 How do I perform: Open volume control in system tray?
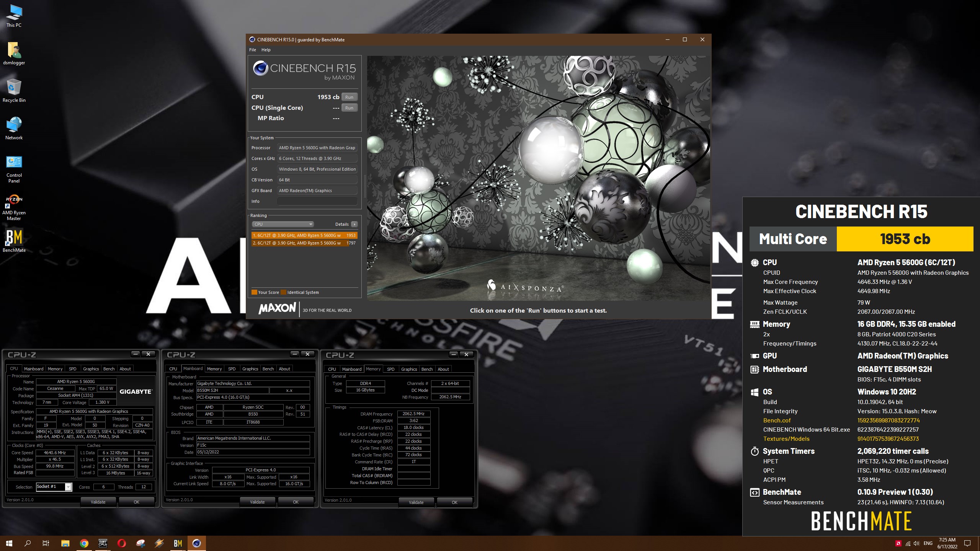click(x=916, y=543)
